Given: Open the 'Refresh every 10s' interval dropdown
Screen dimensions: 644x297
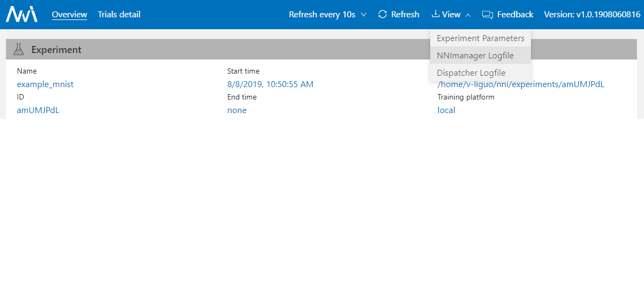Looking at the screenshot, I should (x=327, y=15).
